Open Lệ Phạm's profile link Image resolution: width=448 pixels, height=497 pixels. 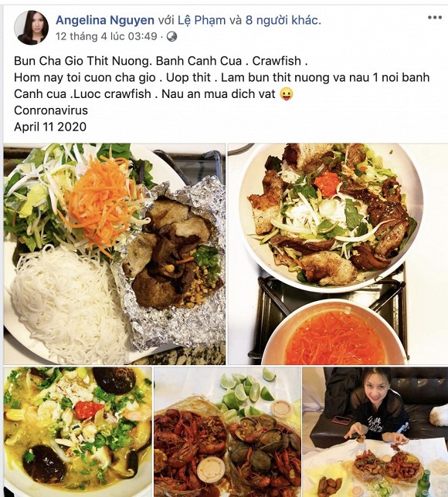(201, 20)
